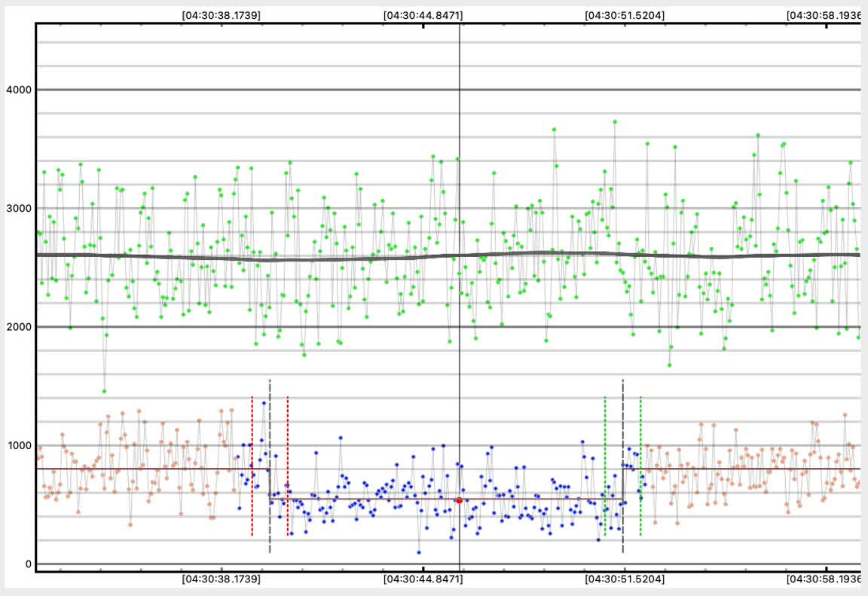This screenshot has width=868, height=596.
Task: Click the top 04:30:51.5204 timestamp label
Action: click(x=625, y=14)
